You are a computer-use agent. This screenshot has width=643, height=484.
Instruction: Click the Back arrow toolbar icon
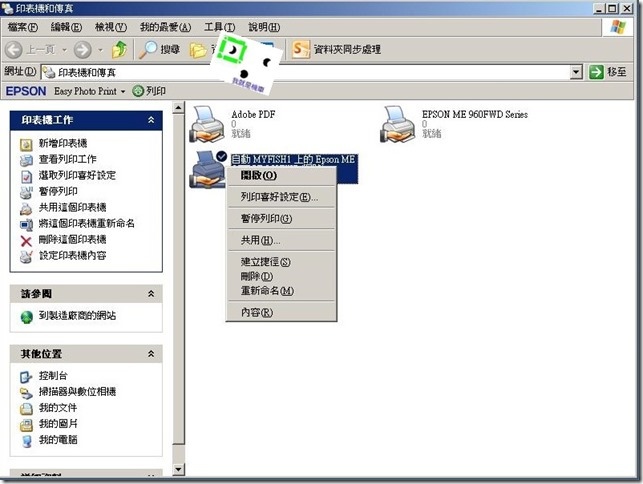[14, 50]
